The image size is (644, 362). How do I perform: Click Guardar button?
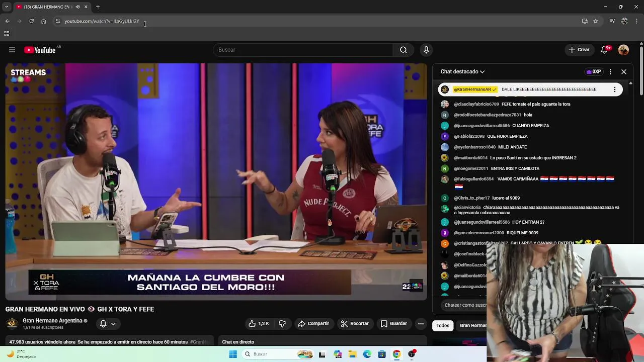pos(394,324)
